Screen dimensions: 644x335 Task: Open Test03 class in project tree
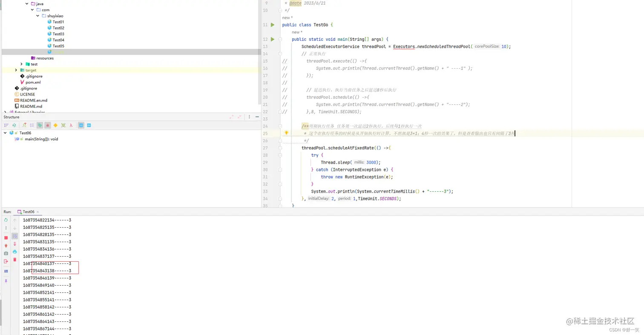click(x=56, y=34)
